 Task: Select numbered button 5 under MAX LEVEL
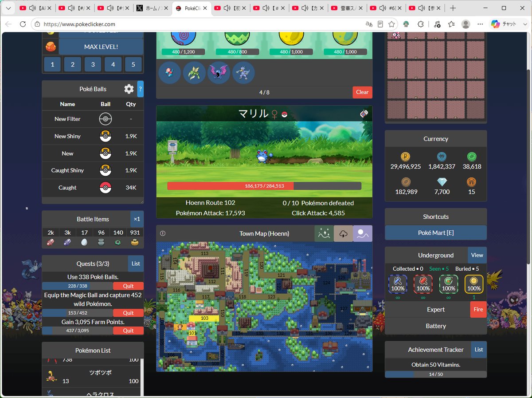(133, 65)
